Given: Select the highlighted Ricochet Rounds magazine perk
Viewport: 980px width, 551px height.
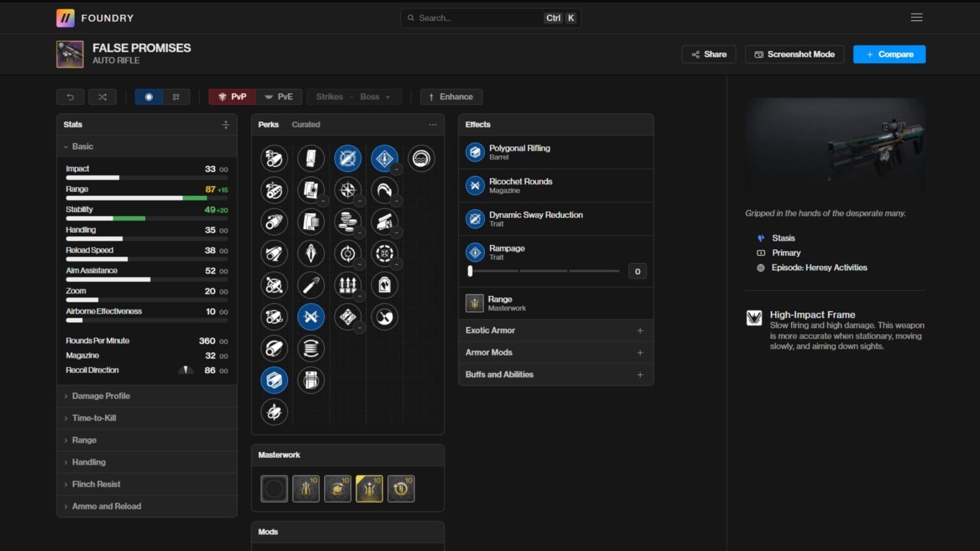Looking at the screenshot, I should coord(311,317).
